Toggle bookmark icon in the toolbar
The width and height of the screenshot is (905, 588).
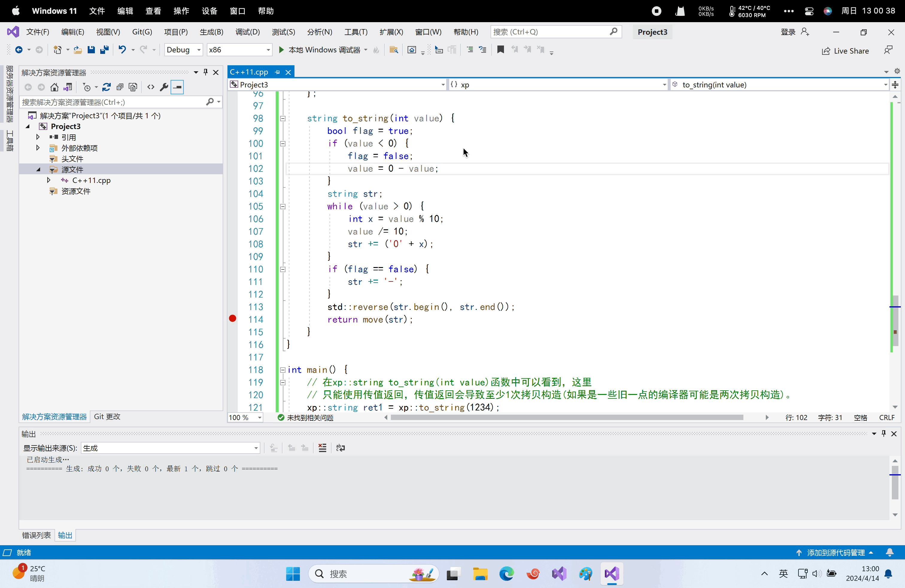500,50
